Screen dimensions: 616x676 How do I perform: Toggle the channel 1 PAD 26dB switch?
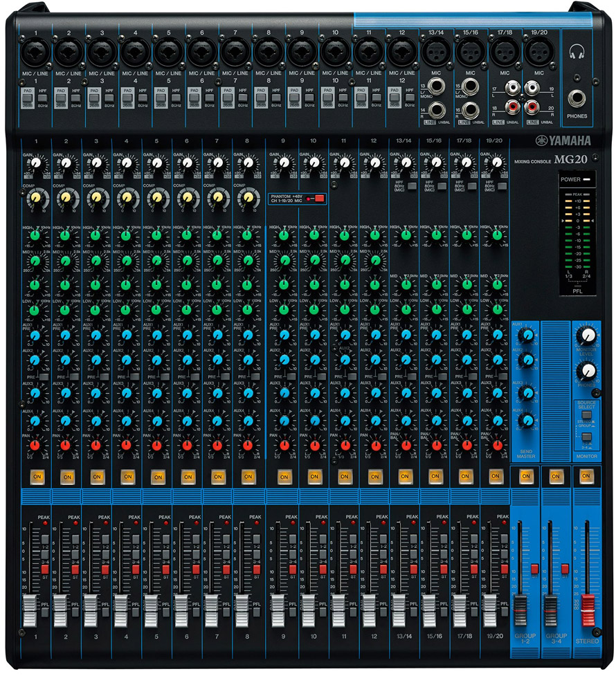pos(28,99)
